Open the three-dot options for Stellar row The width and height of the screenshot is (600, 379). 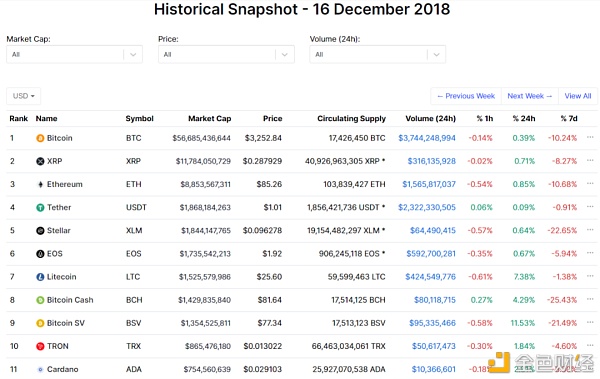[x=590, y=230]
